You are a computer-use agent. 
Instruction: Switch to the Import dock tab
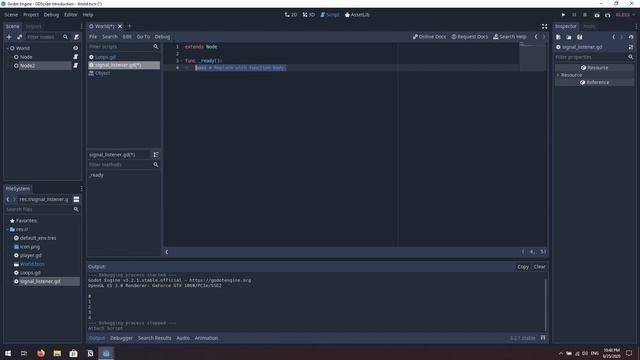(33, 26)
